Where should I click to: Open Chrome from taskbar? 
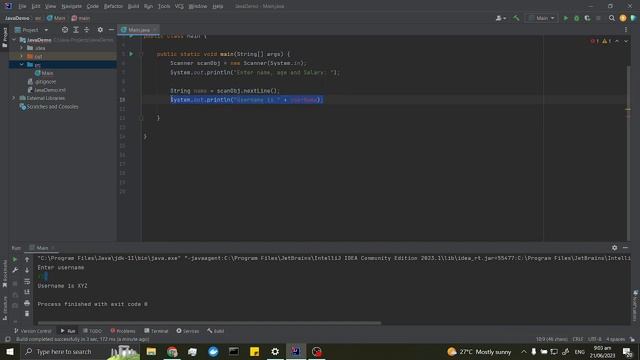(x=172, y=351)
